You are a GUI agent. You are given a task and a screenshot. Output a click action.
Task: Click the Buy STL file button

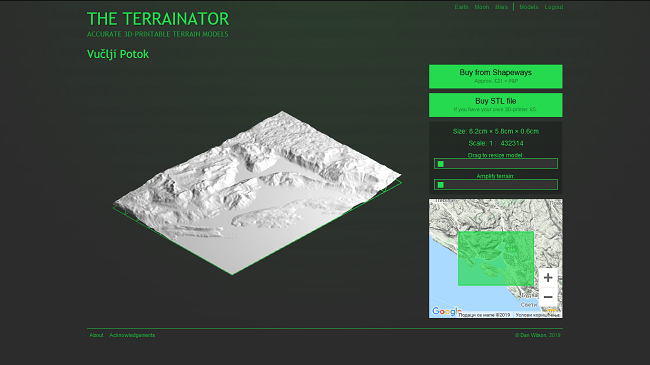(x=495, y=105)
